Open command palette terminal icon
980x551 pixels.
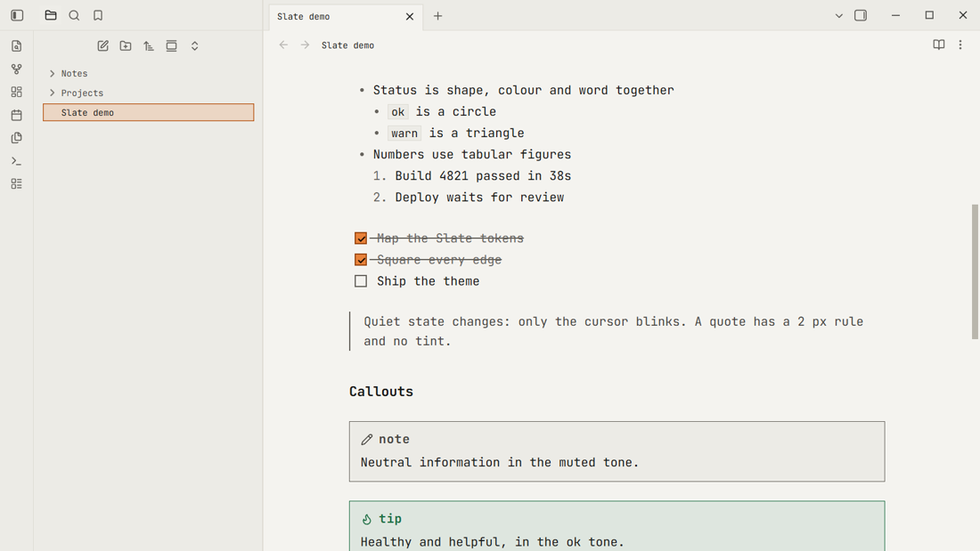(17, 161)
